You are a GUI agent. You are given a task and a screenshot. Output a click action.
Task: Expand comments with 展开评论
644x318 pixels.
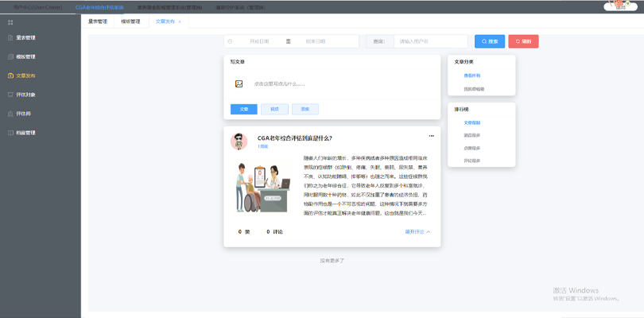417,232
